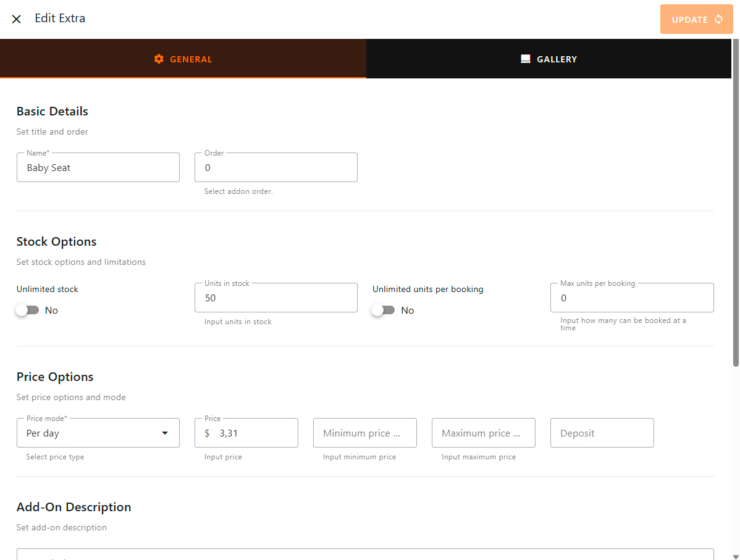Image resolution: width=740 pixels, height=560 pixels.
Task: Click the Maximum price field
Action: pos(484,433)
